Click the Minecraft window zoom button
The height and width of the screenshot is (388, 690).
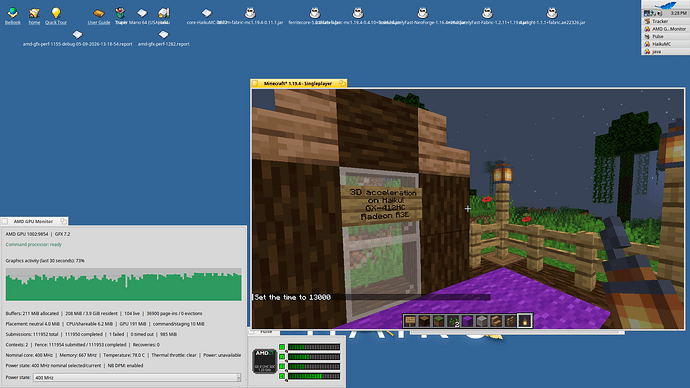tap(342, 83)
